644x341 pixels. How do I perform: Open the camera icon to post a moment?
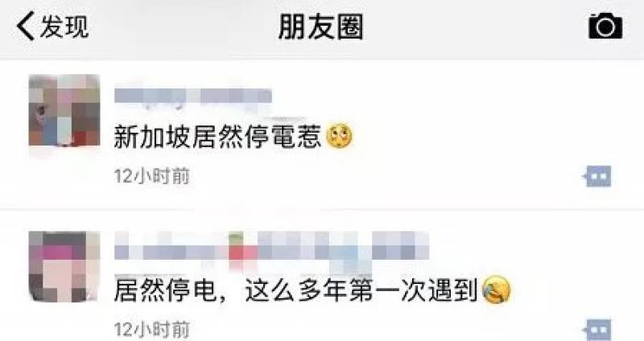pyautogui.click(x=605, y=26)
